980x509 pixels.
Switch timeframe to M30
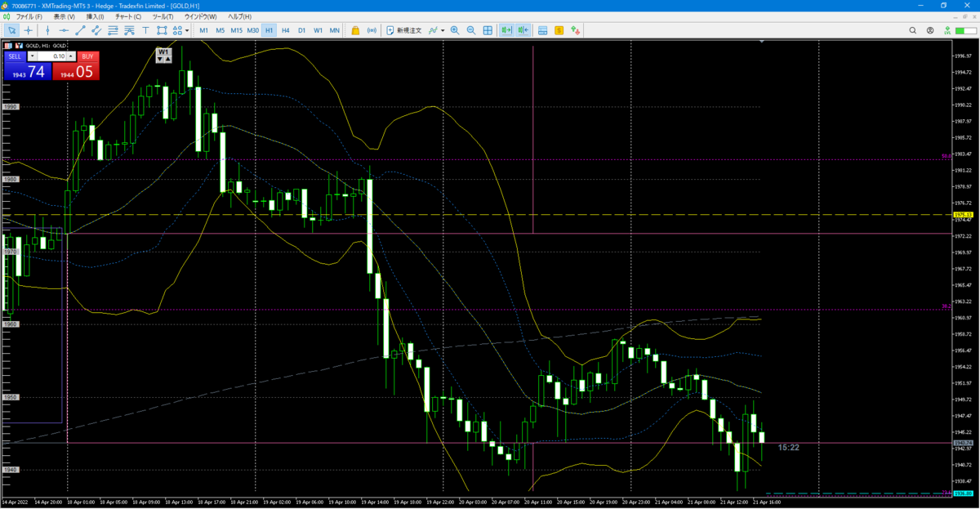click(253, 30)
